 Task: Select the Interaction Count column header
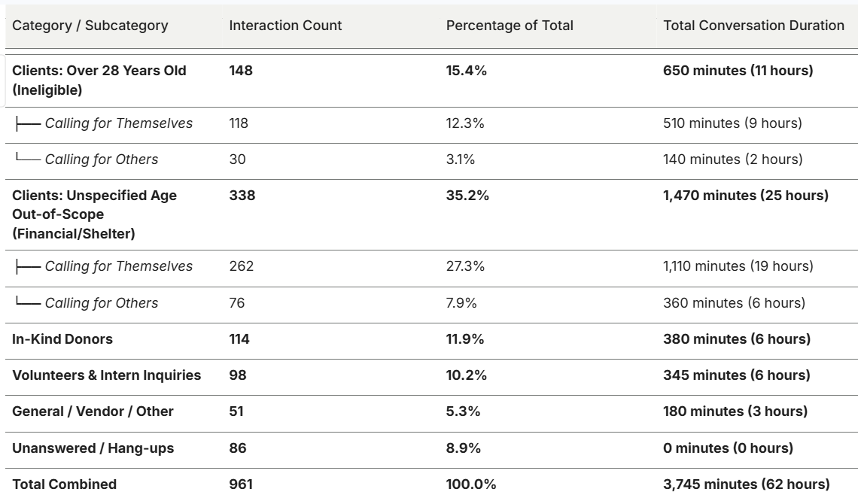point(285,26)
